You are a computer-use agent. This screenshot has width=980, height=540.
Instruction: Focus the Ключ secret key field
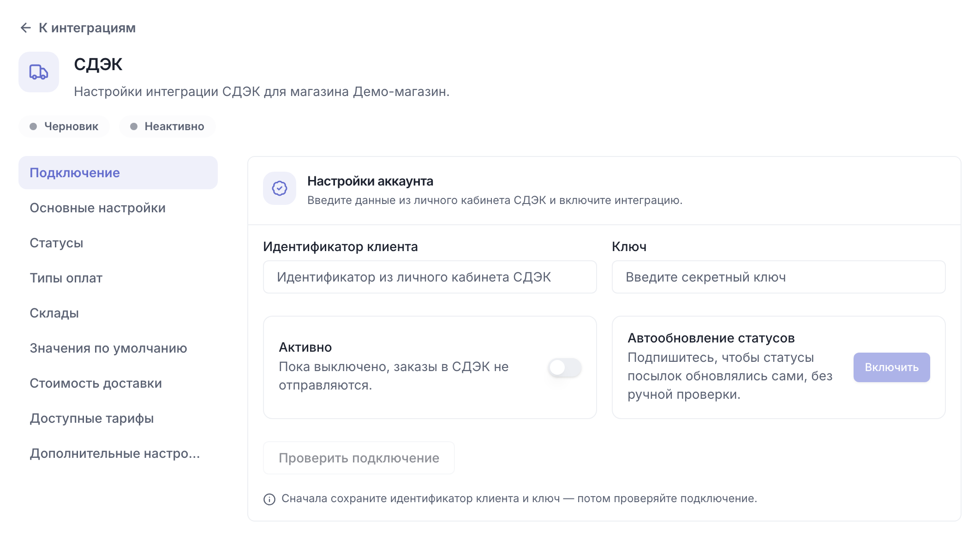(x=779, y=277)
